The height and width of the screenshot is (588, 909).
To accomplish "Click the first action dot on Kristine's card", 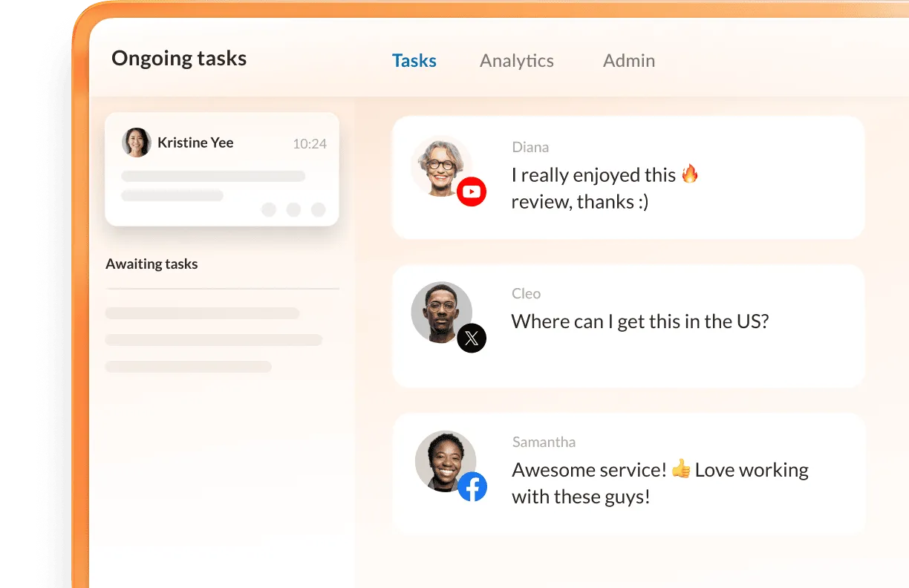I will [269, 210].
